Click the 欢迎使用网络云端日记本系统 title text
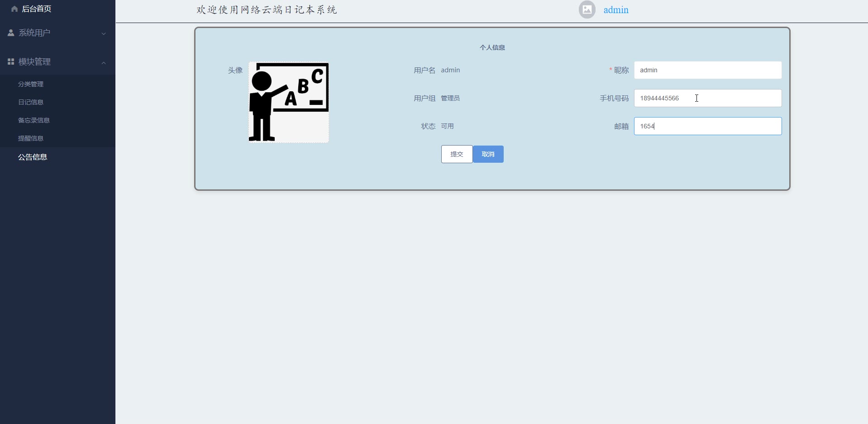Screen dimensions: 868x424 (x=267, y=10)
